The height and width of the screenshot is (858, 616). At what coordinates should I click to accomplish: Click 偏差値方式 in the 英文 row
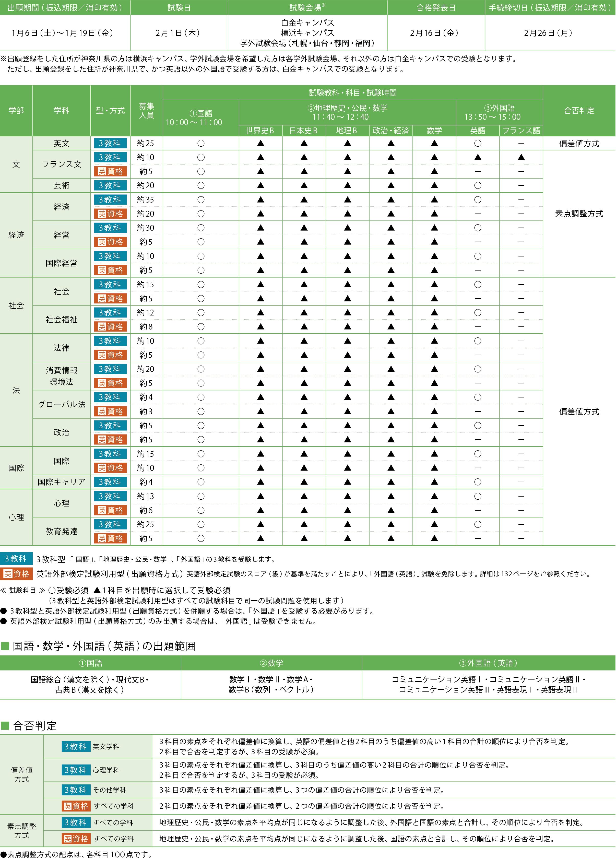click(x=579, y=143)
